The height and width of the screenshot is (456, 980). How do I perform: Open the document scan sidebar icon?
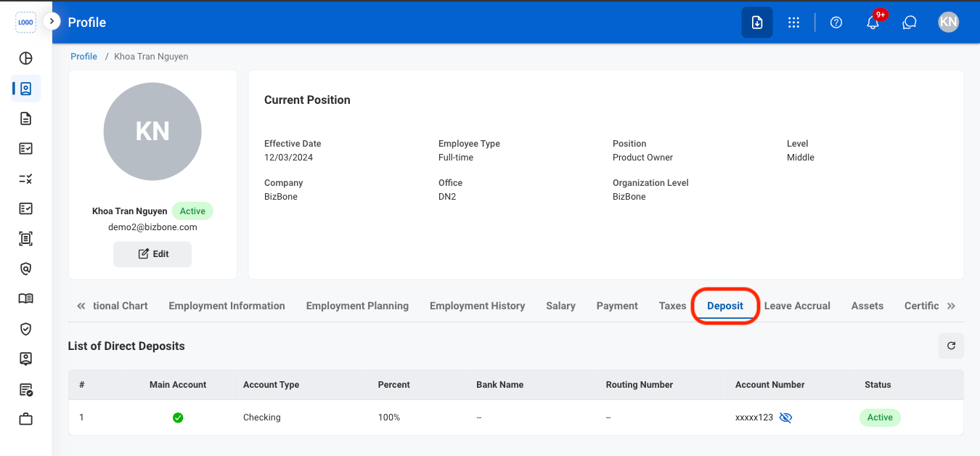coord(26,239)
